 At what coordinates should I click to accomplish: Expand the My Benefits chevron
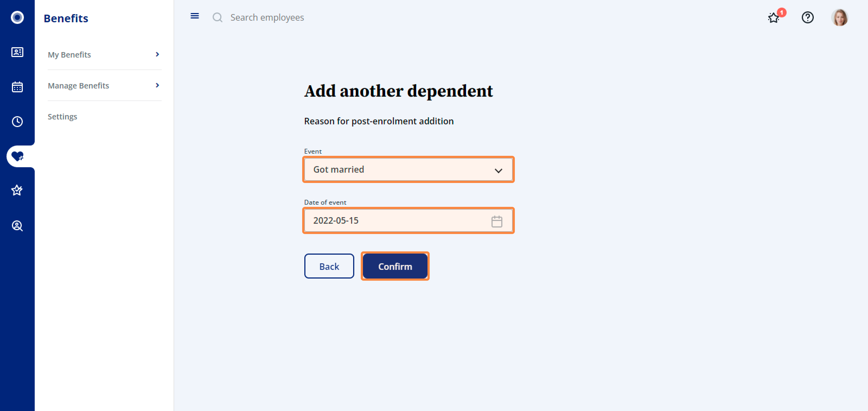157,54
